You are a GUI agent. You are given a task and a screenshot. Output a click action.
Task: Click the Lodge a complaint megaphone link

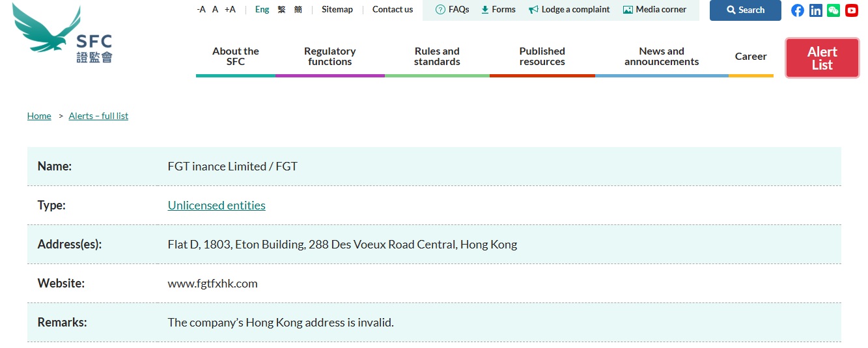click(x=569, y=10)
